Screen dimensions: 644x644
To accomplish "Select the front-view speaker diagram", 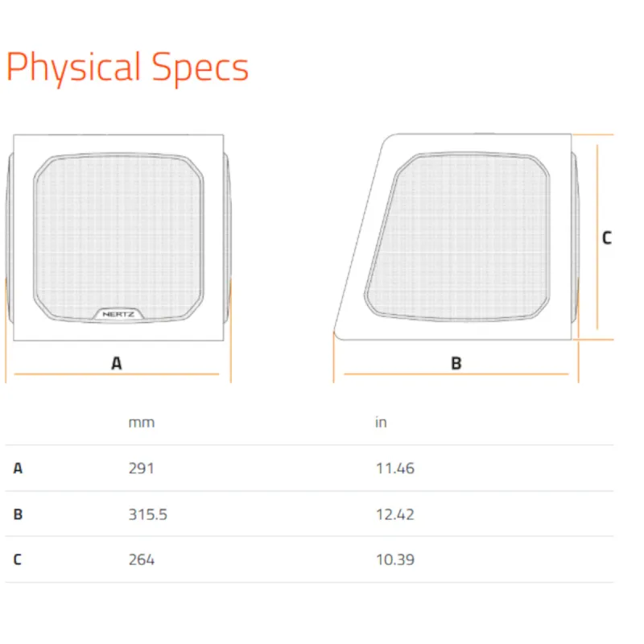I will coord(118,237).
